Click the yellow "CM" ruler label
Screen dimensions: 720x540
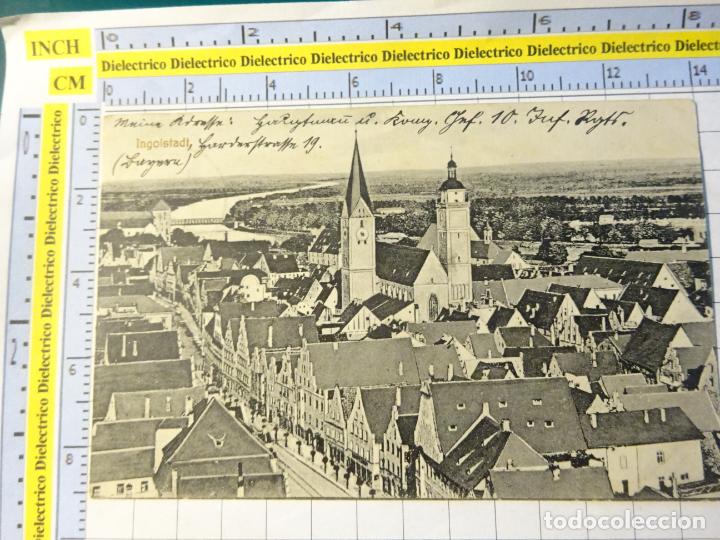pos(70,81)
